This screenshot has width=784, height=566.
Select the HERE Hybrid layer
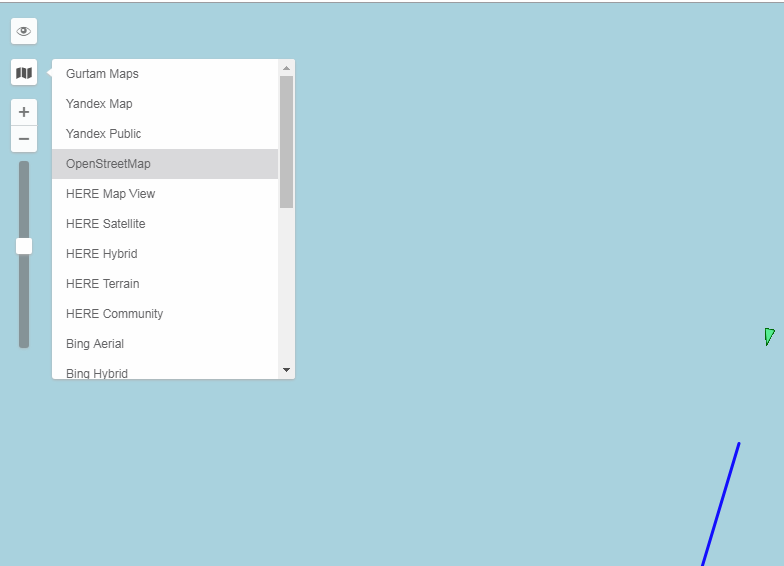[101, 254]
